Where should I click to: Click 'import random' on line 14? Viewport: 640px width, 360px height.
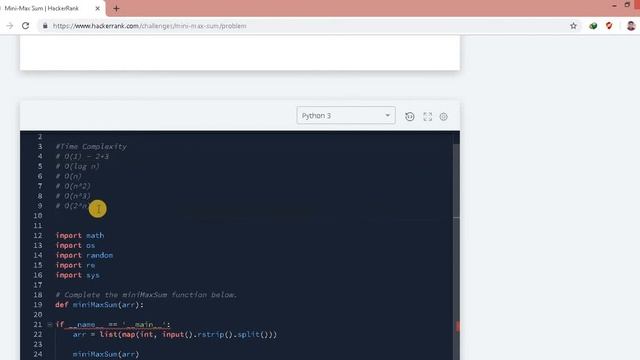(84, 255)
